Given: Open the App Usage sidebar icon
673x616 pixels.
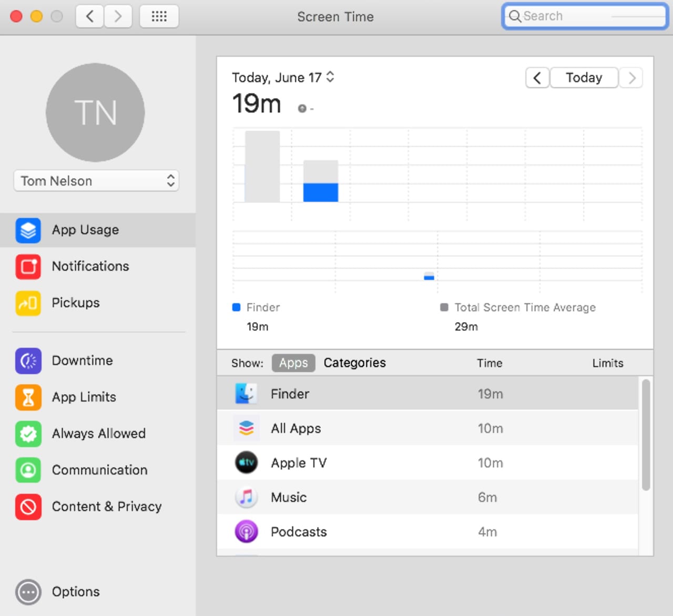Looking at the screenshot, I should [28, 230].
